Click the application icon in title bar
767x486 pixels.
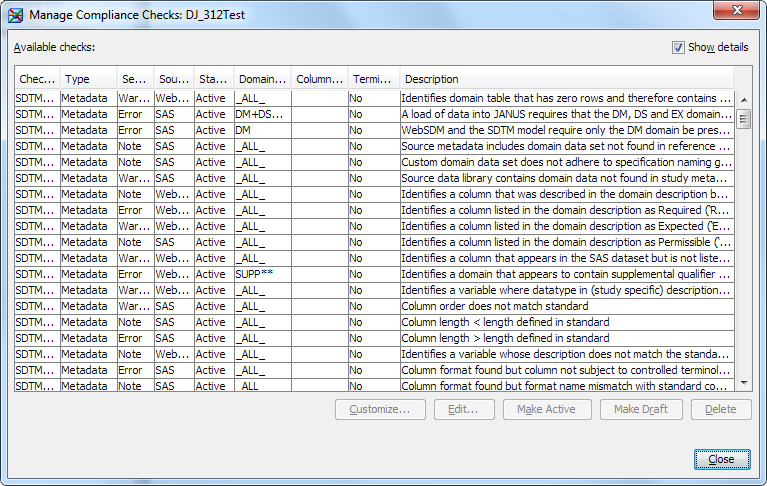point(15,15)
